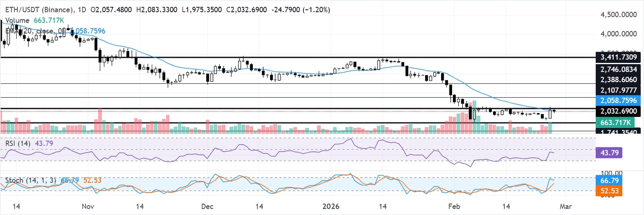Click the orange 52.53 Stoch axis label
Image resolution: width=644 pixels, height=215 pixels.
coord(608,191)
